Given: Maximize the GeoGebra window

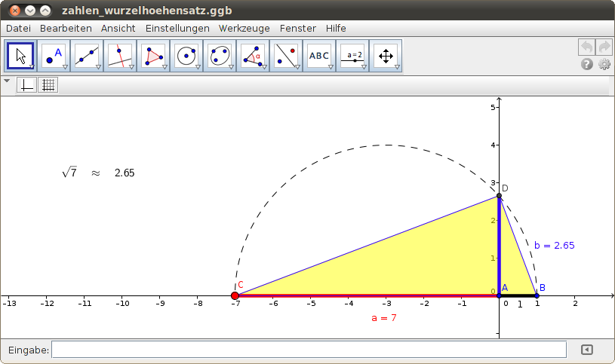Looking at the screenshot, I should (x=45, y=11).
